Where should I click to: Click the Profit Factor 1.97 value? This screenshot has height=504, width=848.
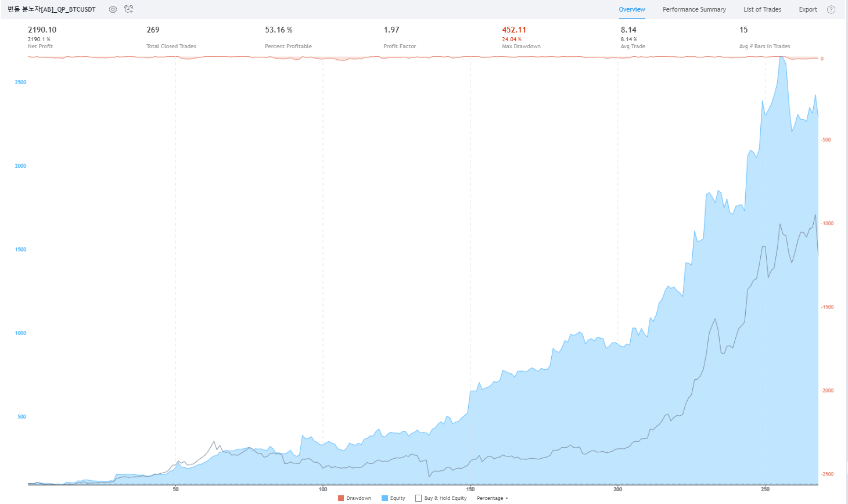pos(391,30)
